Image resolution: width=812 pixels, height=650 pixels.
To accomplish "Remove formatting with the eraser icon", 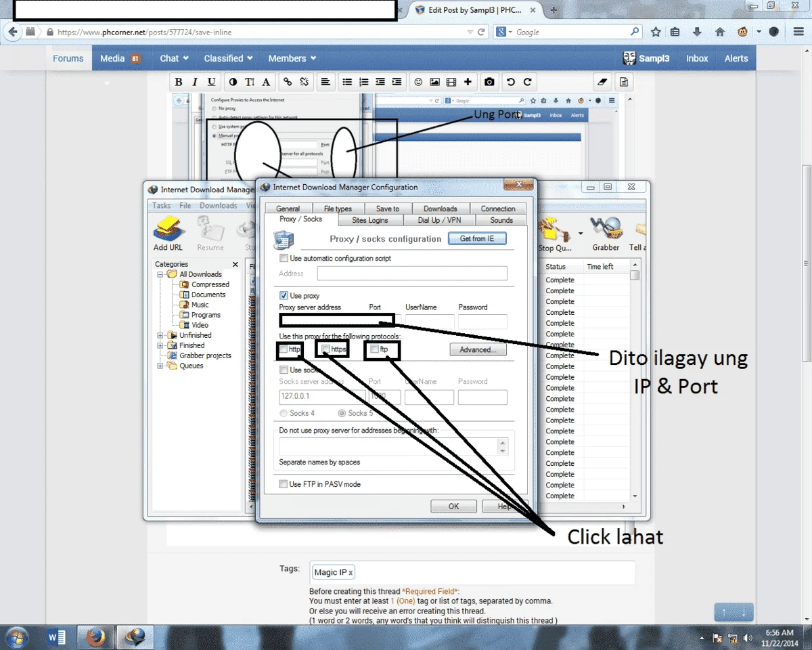I will tap(604, 82).
